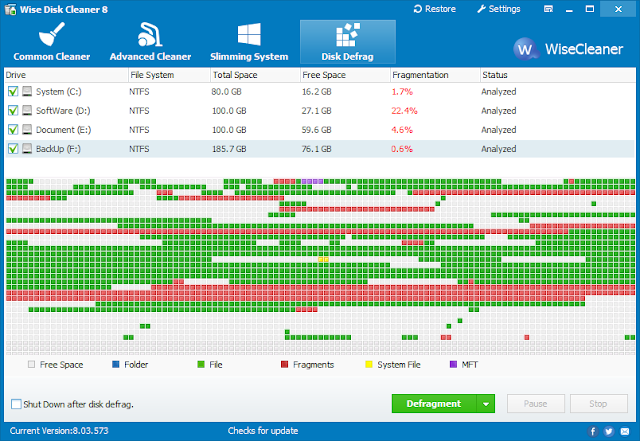Open the Advanced Cleaner vacuum icon

point(150,34)
